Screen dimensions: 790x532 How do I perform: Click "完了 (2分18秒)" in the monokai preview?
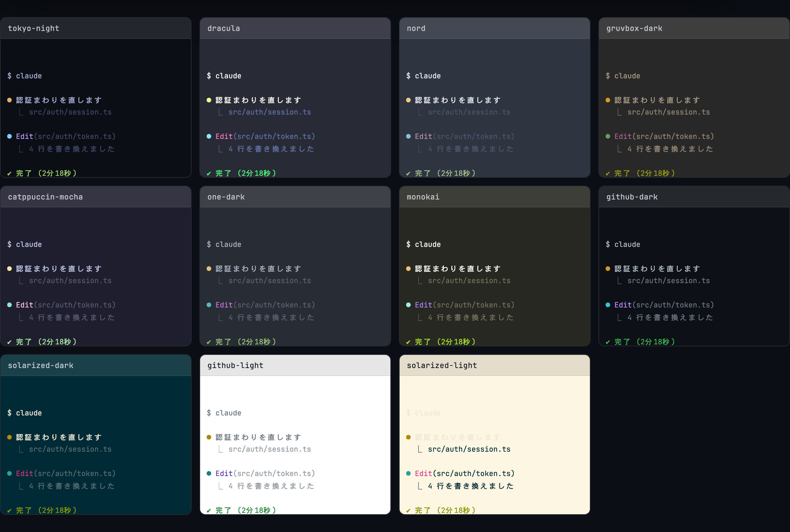point(446,342)
